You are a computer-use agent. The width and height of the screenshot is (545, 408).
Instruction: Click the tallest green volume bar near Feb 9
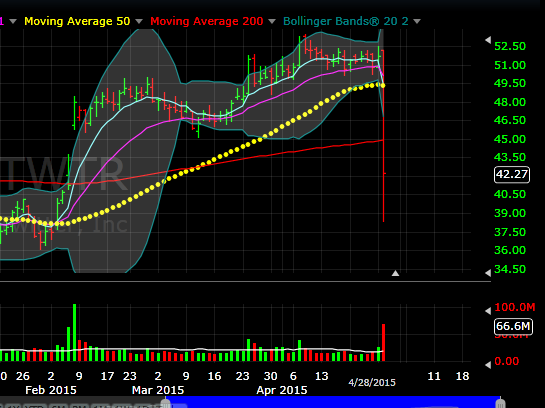[74, 333]
